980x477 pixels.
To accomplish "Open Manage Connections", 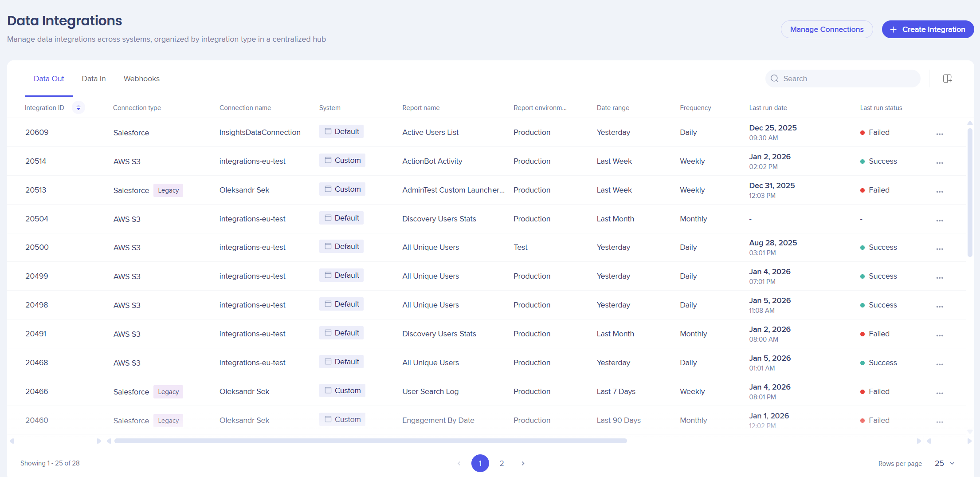I will tap(827, 29).
